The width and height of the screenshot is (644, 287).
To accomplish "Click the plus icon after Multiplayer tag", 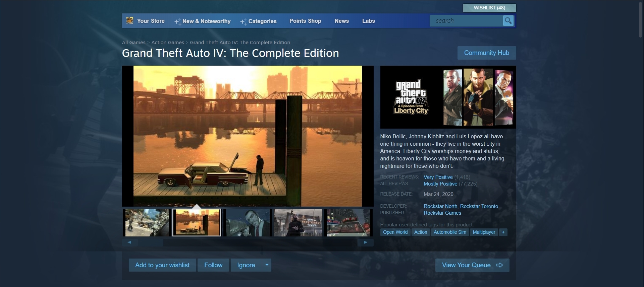I will pos(503,232).
